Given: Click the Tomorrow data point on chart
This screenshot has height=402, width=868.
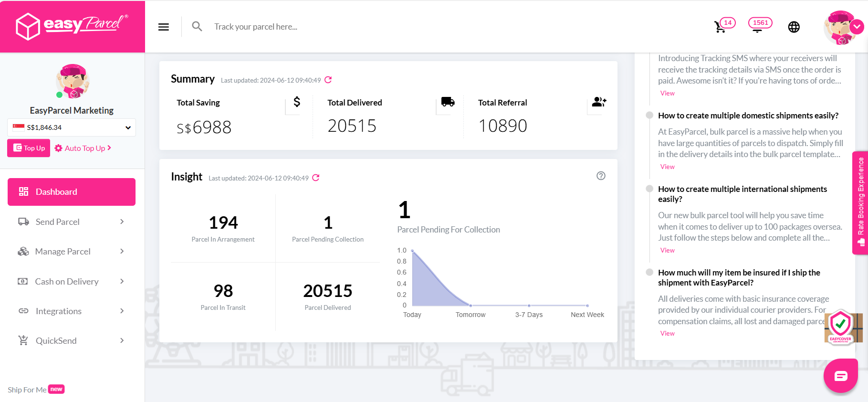Looking at the screenshot, I should pyautogui.click(x=471, y=306).
